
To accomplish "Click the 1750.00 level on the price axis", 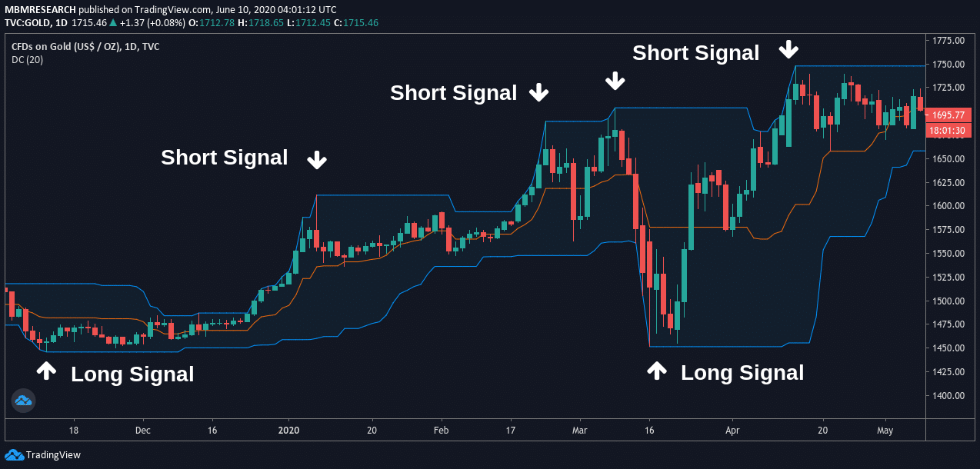I will (x=948, y=64).
